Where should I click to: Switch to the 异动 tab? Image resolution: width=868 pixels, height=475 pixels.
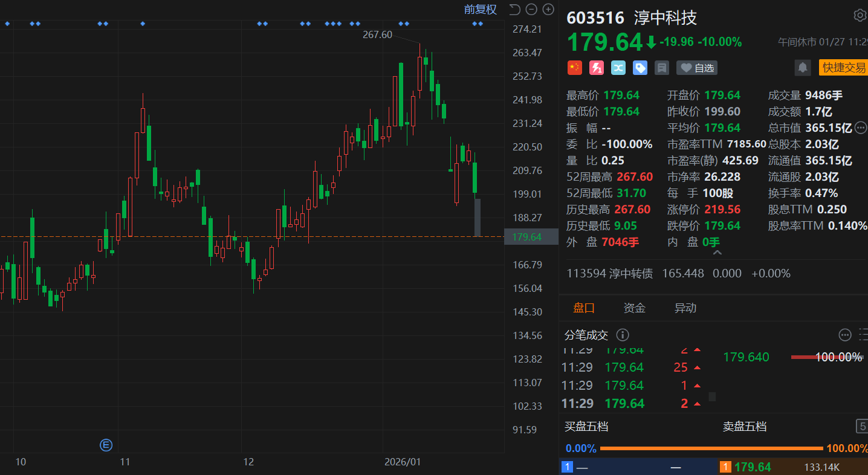pyautogui.click(x=685, y=308)
